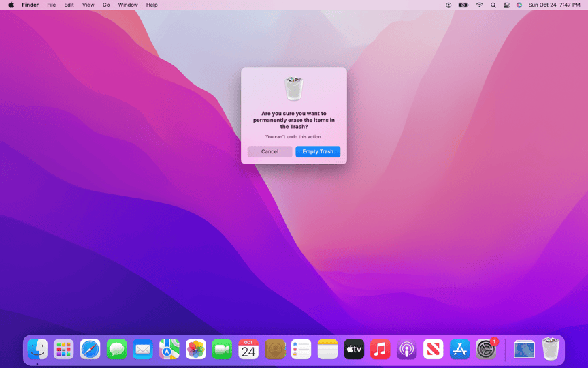Open Mail from the Dock
Viewport: 588px width, 368px height.
tap(143, 349)
